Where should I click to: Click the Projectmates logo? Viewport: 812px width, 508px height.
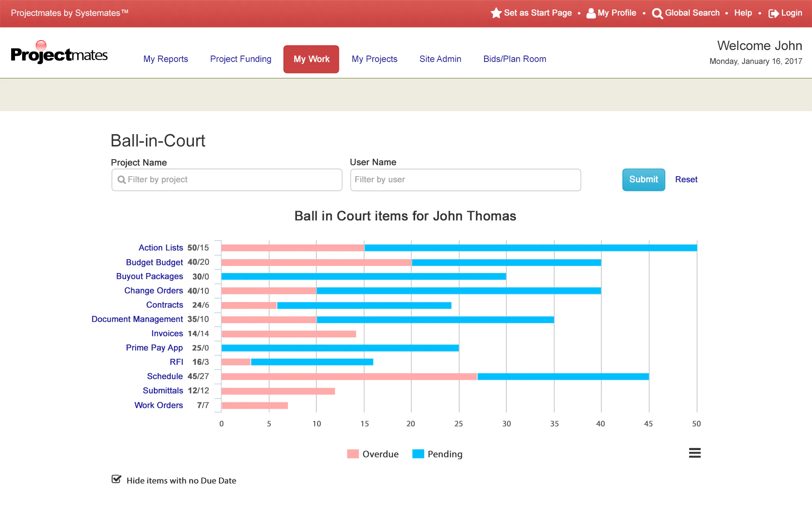click(x=59, y=53)
